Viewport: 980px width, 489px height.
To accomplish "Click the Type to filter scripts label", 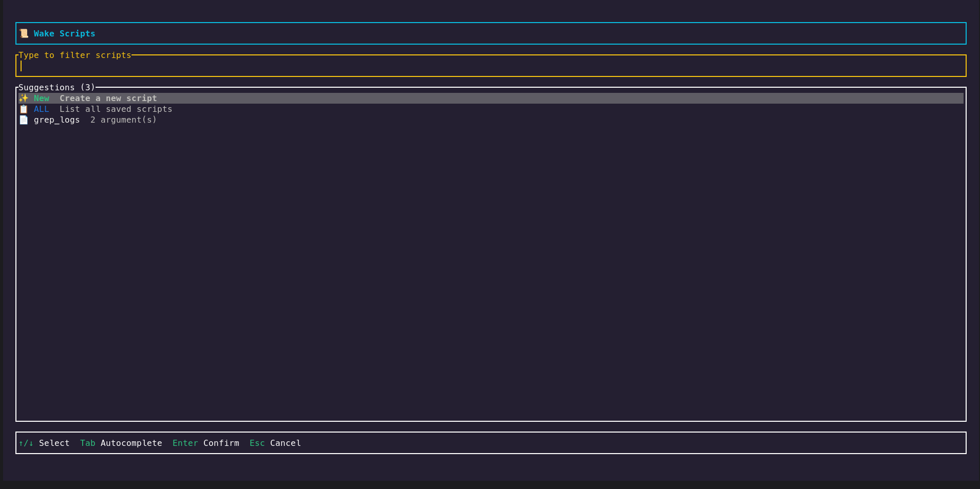I will point(76,55).
